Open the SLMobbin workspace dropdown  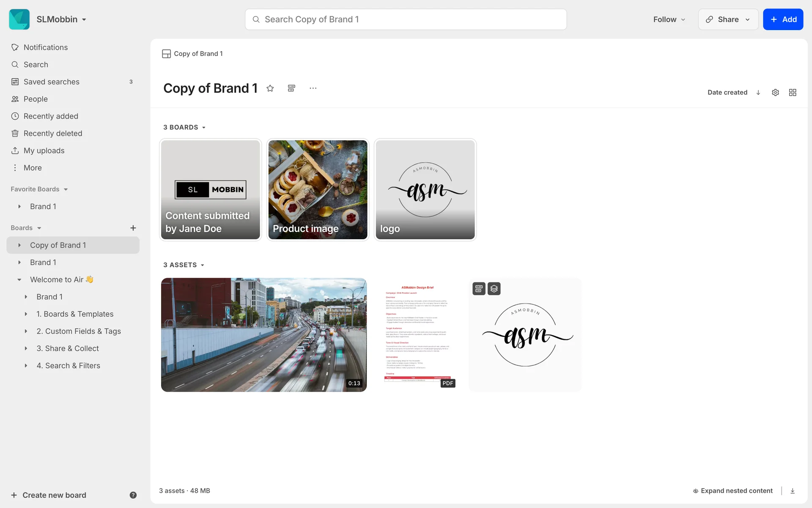point(61,19)
